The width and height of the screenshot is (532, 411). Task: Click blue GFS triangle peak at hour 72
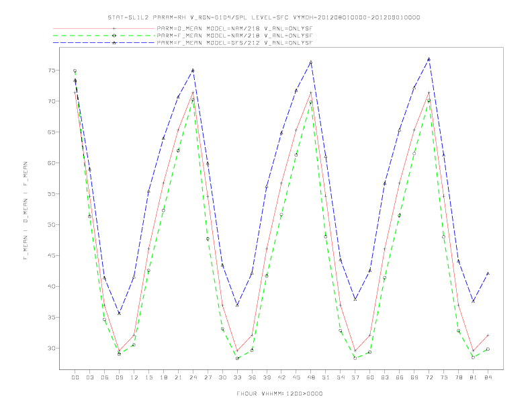(x=429, y=59)
